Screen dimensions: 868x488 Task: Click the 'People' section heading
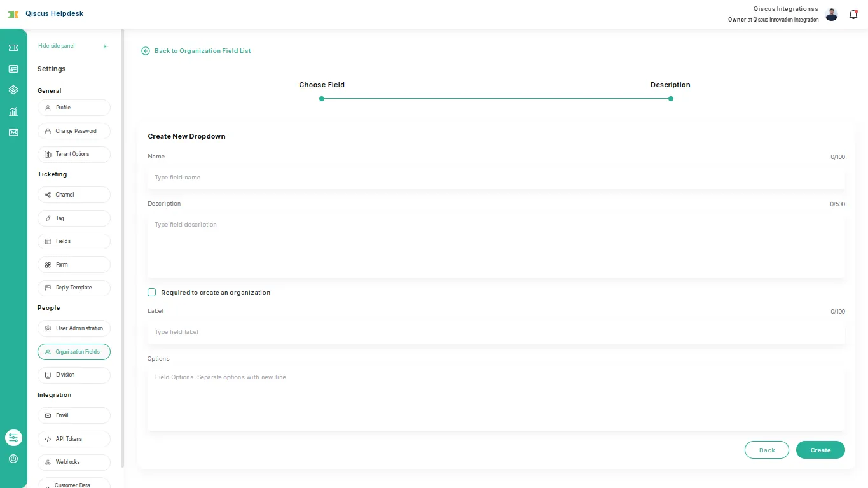click(48, 308)
